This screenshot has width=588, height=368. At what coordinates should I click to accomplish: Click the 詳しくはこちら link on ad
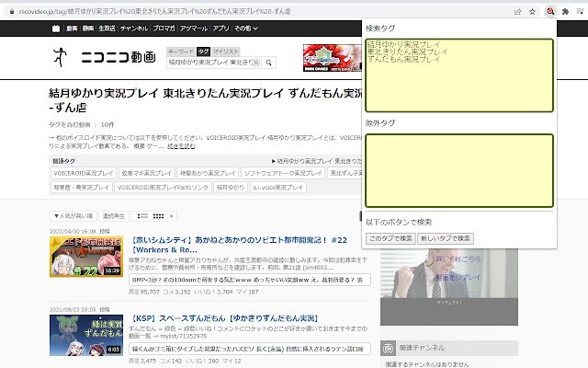click(458, 259)
